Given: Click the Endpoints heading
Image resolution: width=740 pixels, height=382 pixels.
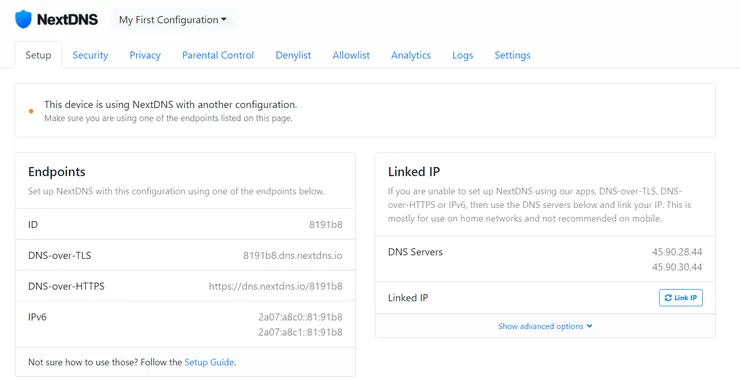Looking at the screenshot, I should pyautogui.click(x=57, y=172).
